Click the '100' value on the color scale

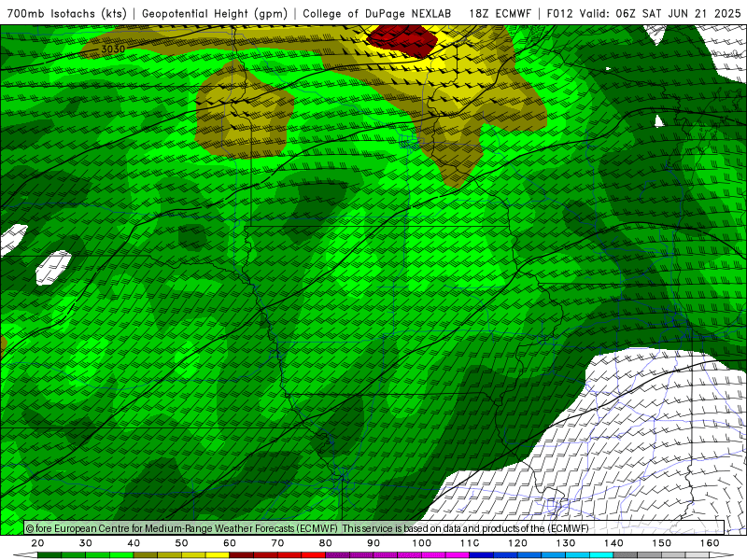coord(422,543)
